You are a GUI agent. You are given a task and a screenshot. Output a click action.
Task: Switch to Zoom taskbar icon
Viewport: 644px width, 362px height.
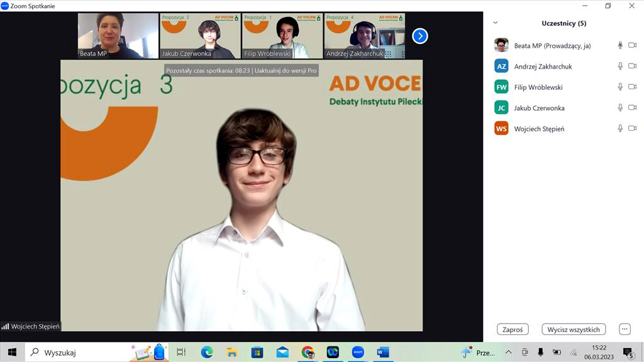(x=358, y=352)
